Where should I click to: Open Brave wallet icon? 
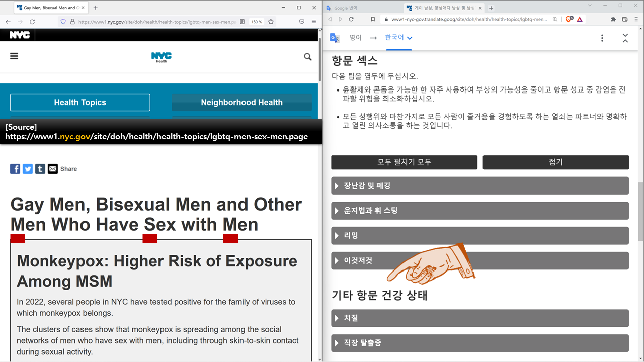625,19
